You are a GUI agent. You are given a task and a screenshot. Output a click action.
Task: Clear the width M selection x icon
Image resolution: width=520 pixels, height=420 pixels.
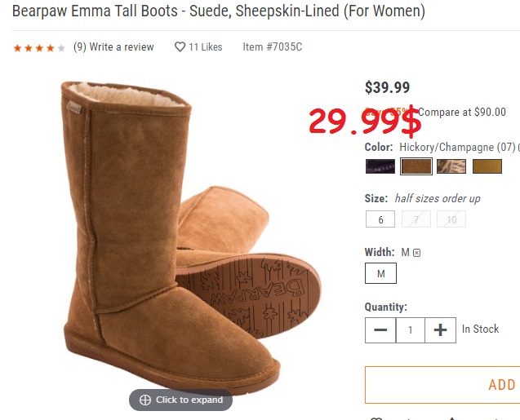417,253
